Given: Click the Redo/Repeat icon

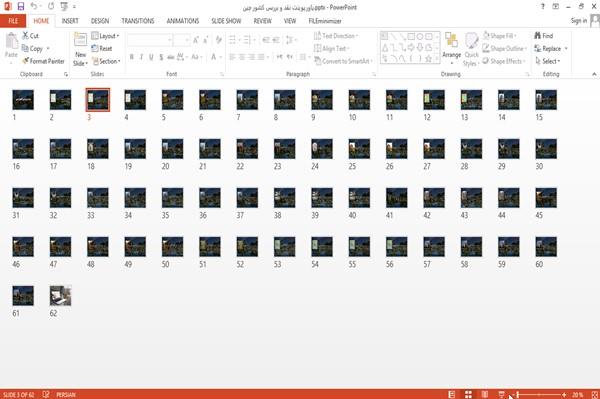Looking at the screenshot, I should (51, 7).
